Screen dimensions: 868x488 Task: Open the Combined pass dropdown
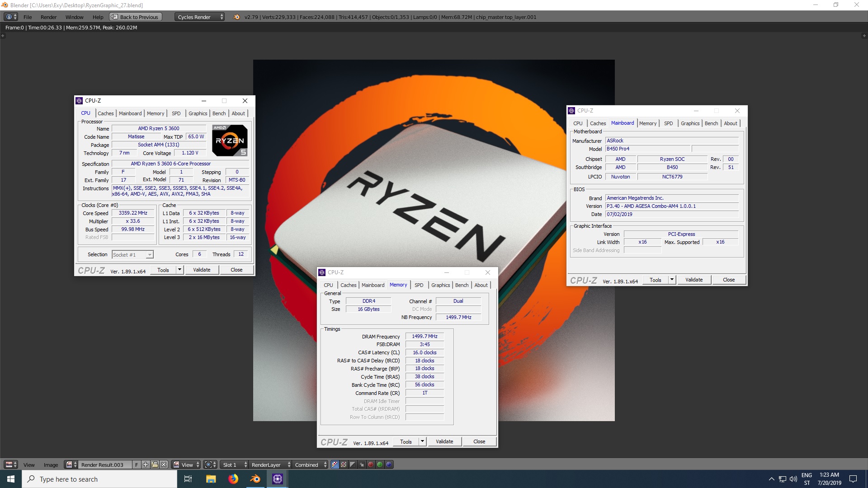[310, 465]
